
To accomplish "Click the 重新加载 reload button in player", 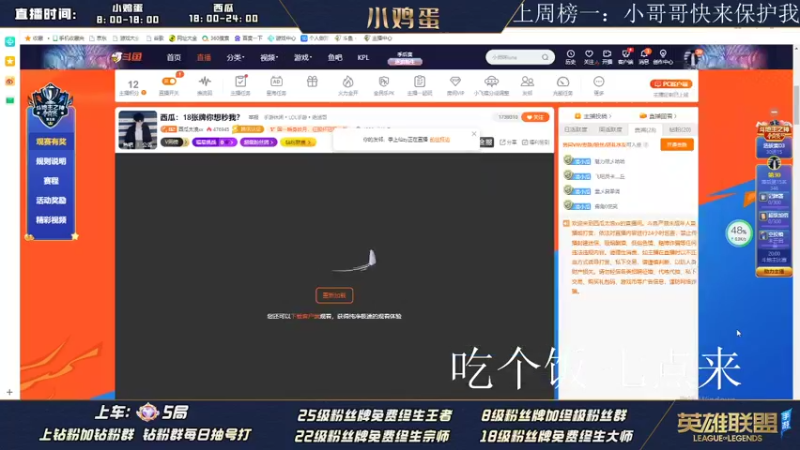I will (334, 295).
